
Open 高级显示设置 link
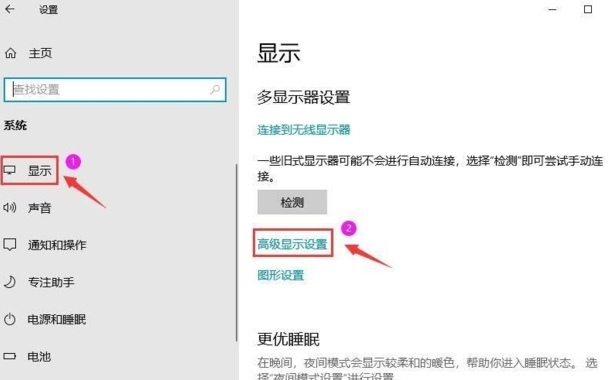(x=292, y=244)
